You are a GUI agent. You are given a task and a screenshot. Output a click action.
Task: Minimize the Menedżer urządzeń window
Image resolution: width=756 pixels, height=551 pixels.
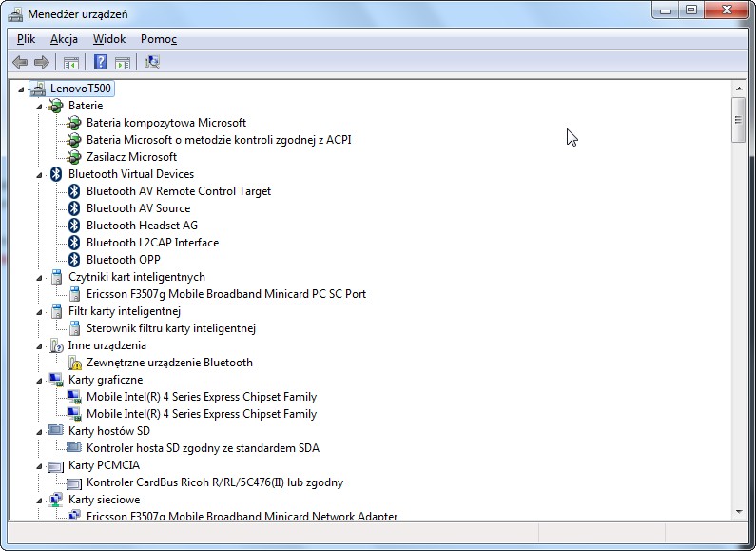pyautogui.click(x=666, y=10)
